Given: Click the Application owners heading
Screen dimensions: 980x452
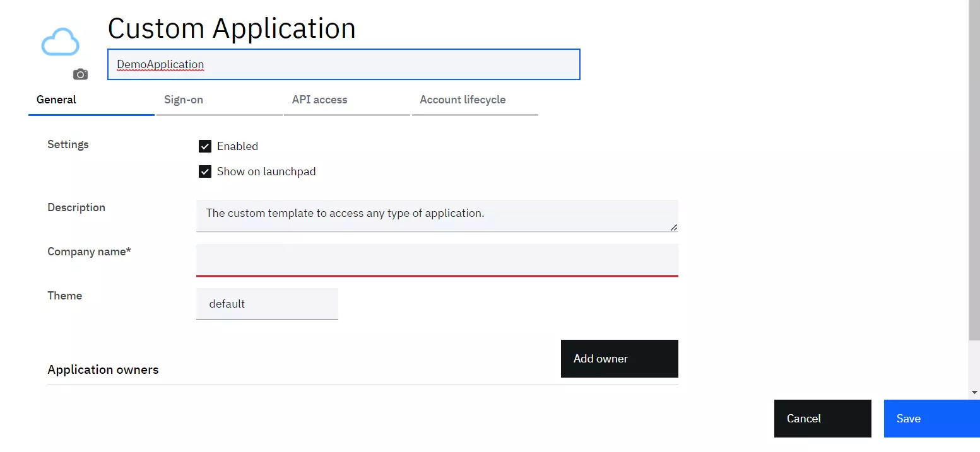Looking at the screenshot, I should pos(103,369).
